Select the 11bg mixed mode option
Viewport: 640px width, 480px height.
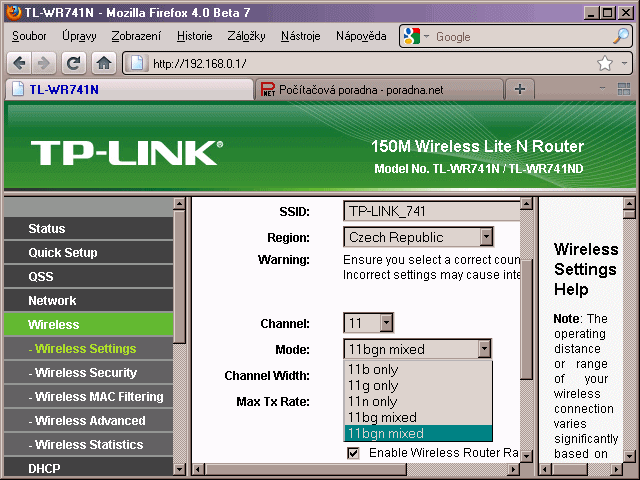pyautogui.click(x=418, y=417)
